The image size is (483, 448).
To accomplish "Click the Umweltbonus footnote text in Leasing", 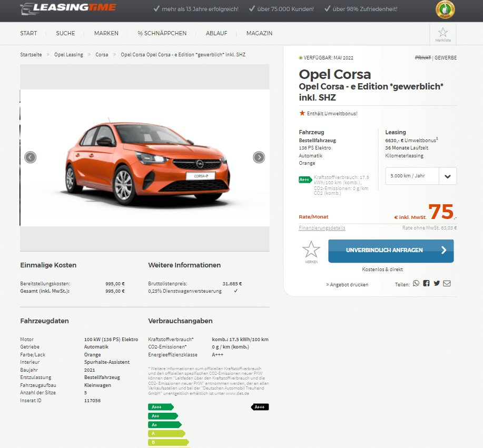I will [x=411, y=140].
